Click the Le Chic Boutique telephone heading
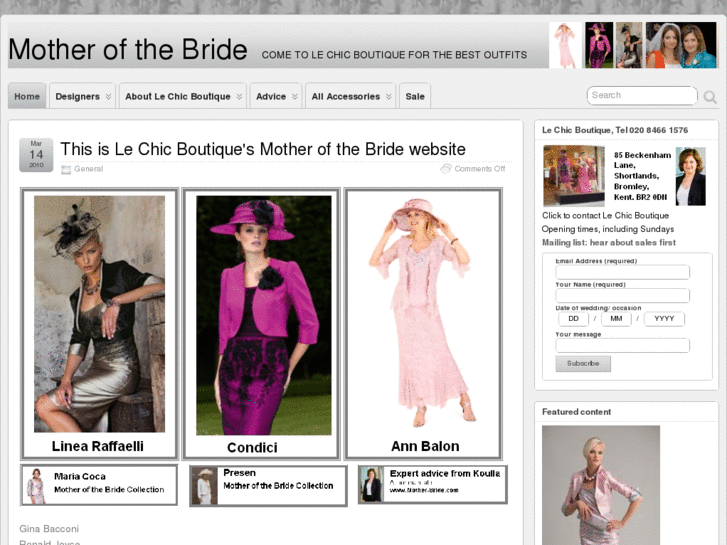The image size is (727, 545). pos(615,130)
